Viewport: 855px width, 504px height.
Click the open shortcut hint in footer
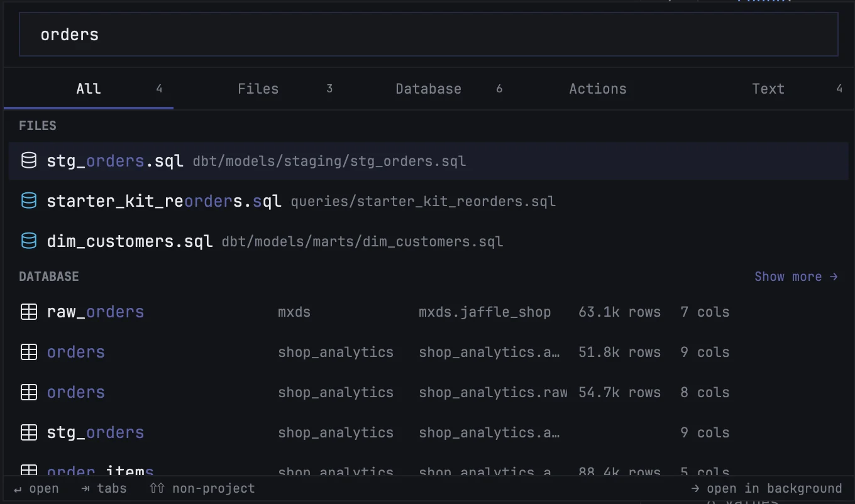pyautogui.click(x=36, y=488)
